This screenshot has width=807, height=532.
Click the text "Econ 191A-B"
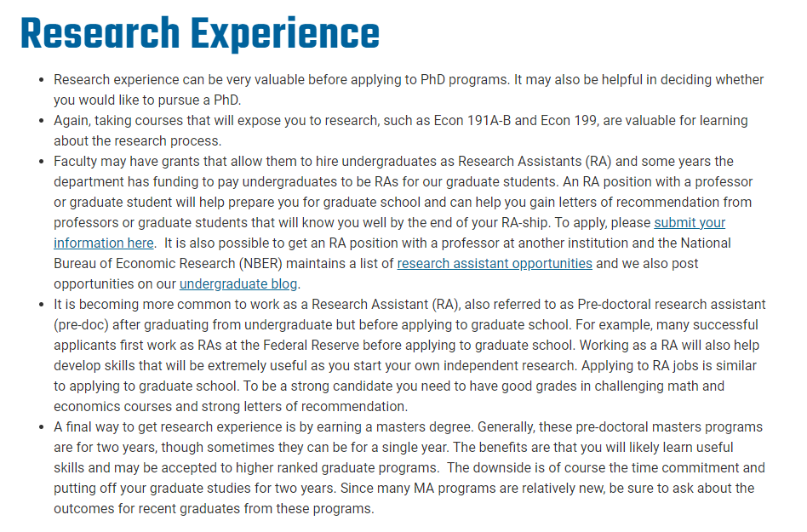tap(472, 120)
